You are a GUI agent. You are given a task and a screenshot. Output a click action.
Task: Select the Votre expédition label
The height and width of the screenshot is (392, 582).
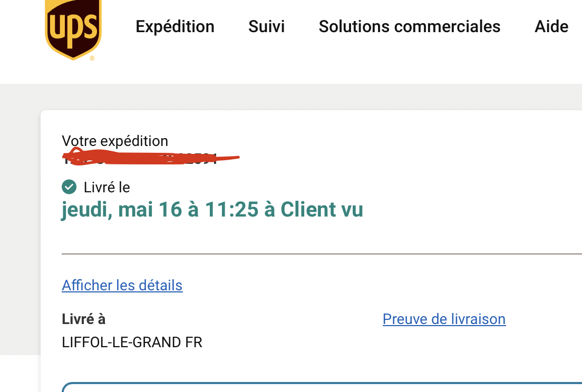coord(115,141)
